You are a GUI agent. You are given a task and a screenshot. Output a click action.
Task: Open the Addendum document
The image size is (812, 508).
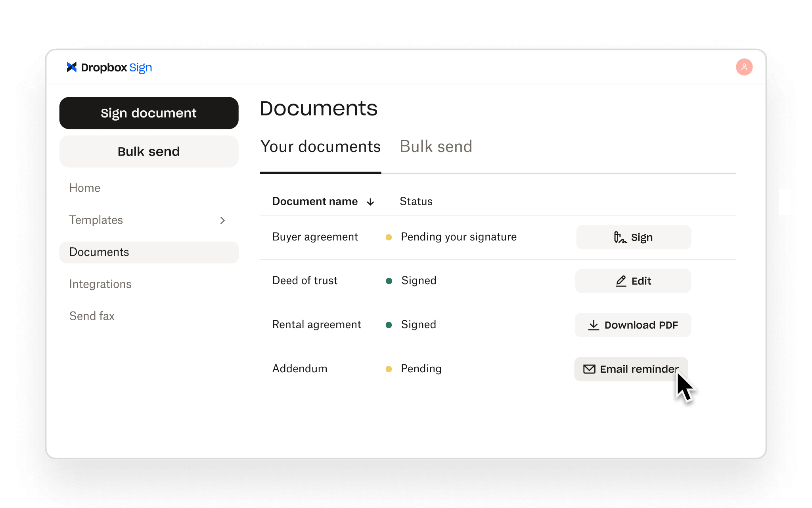tap(300, 369)
